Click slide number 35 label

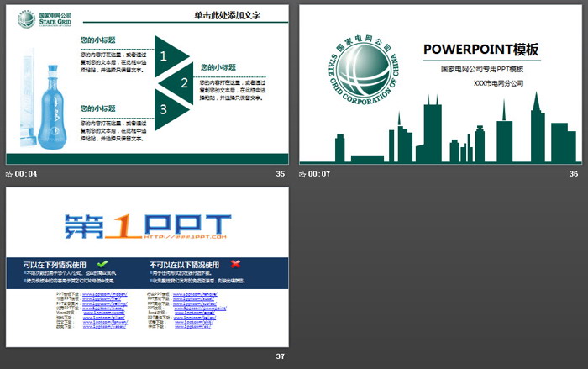280,174
